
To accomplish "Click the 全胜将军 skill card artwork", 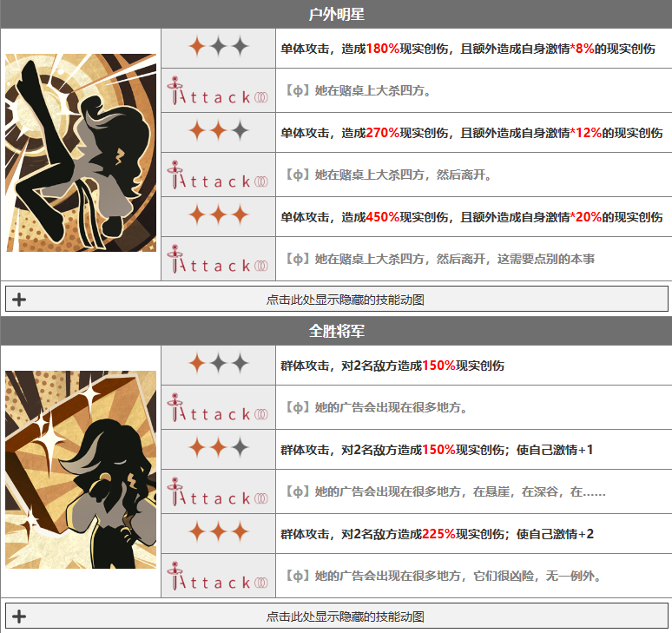I will click(x=81, y=470).
